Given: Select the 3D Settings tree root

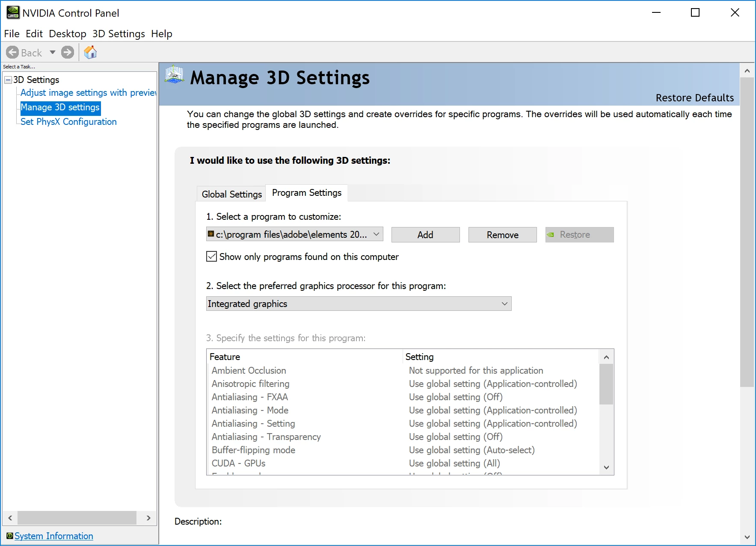Looking at the screenshot, I should pyautogui.click(x=36, y=80).
